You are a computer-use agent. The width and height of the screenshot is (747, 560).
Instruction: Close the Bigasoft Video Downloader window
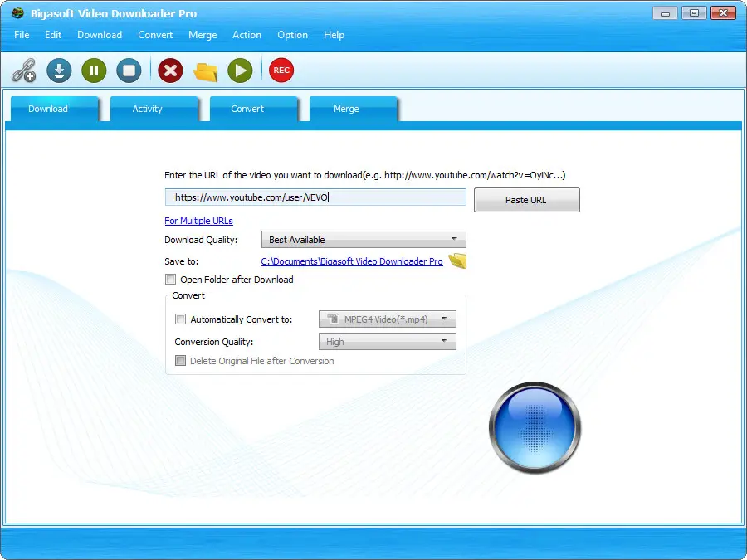click(x=723, y=12)
